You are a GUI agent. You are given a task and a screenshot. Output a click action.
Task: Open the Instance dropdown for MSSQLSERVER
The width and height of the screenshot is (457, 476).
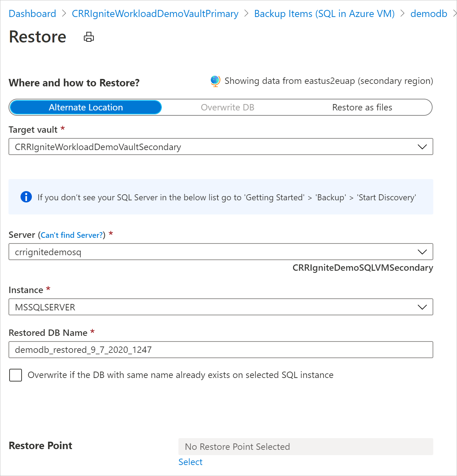click(x=422, y=307)
